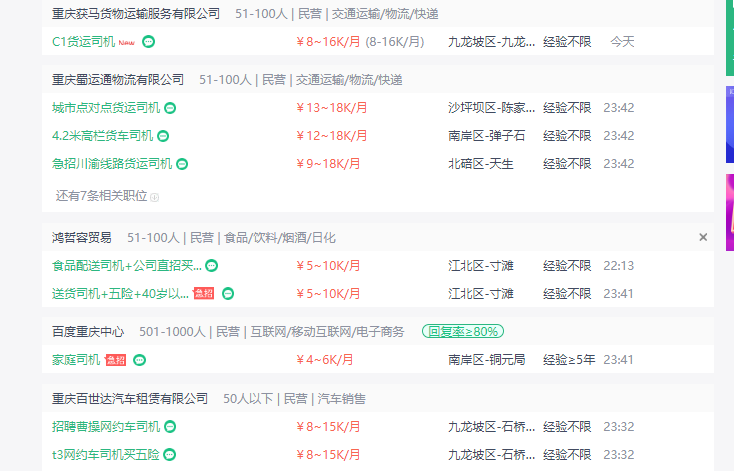Click chat icon next to C1货运司机
The height and width of the screenshot is (471, 734).
pyautogui.click(x=149, y=42)
